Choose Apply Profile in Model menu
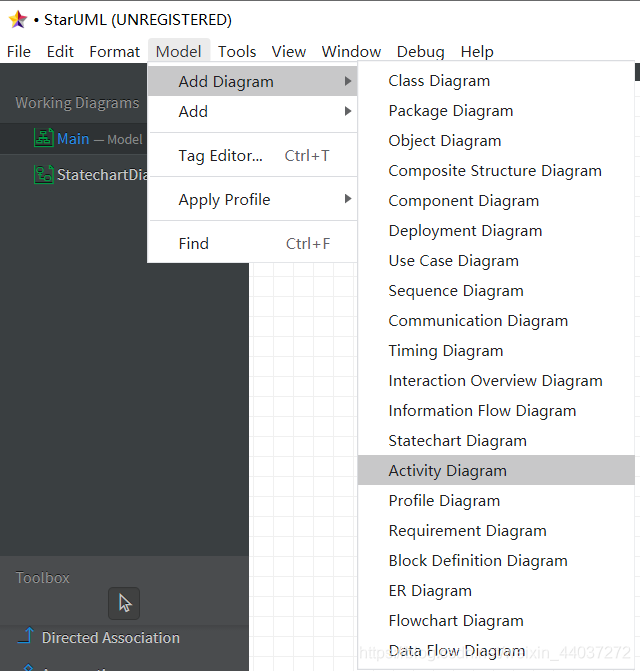 pyautogui.click(x=252, y=199)
